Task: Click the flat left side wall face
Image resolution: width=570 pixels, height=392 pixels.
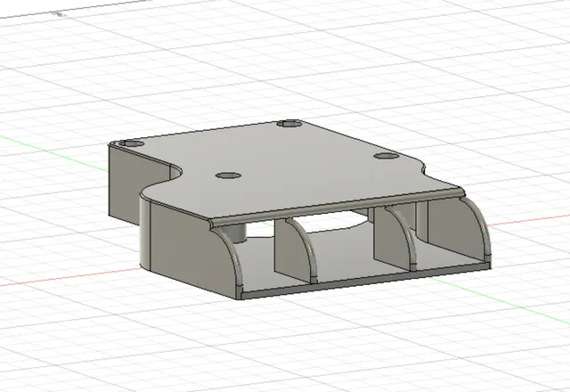Action: coord(124,184)
